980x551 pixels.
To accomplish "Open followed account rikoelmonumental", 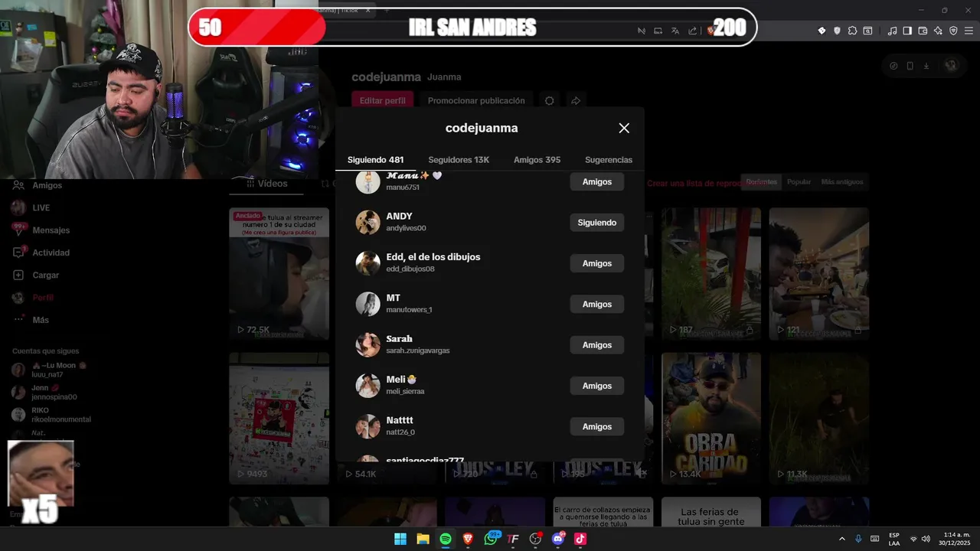I will pos(51,415).
